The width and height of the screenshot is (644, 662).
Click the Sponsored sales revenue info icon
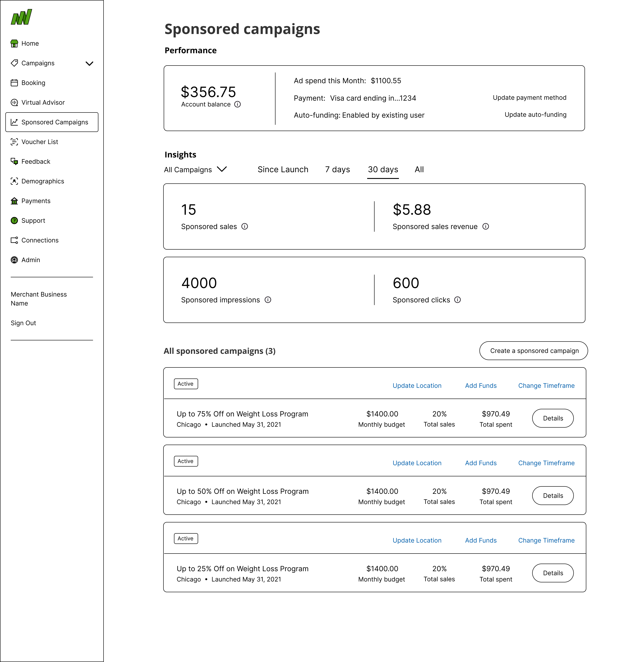coord(485,226)
